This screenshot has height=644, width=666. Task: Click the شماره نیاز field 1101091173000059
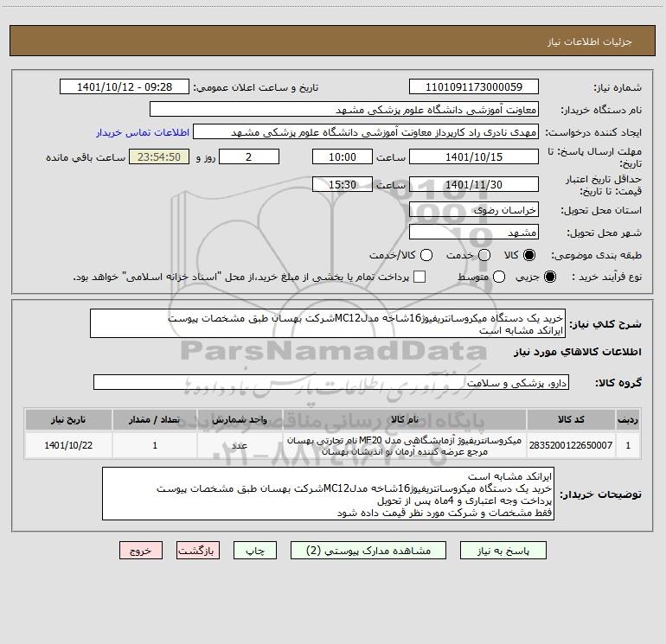(x=474, y=86)
